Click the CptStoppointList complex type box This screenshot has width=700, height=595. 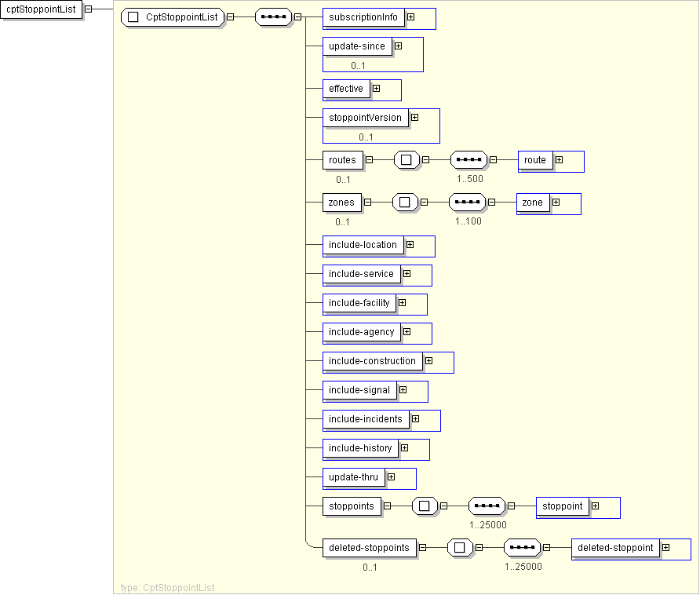point(173,17)
